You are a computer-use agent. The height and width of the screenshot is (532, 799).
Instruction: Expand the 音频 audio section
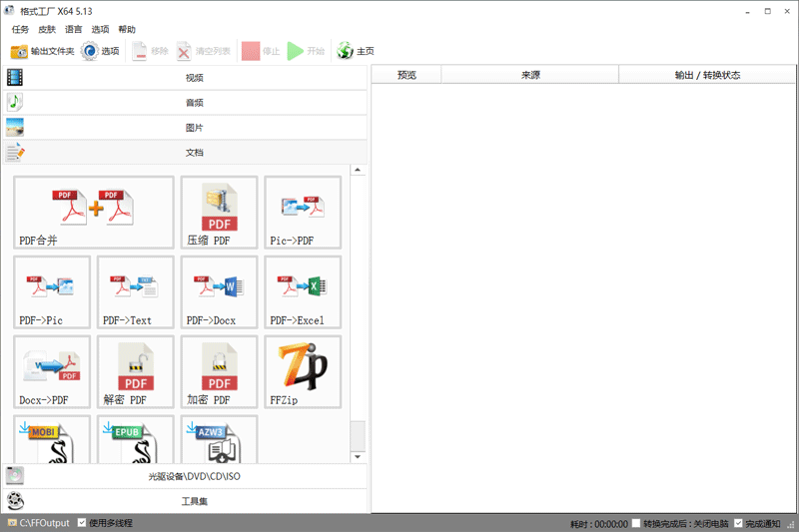click(185, 103)
